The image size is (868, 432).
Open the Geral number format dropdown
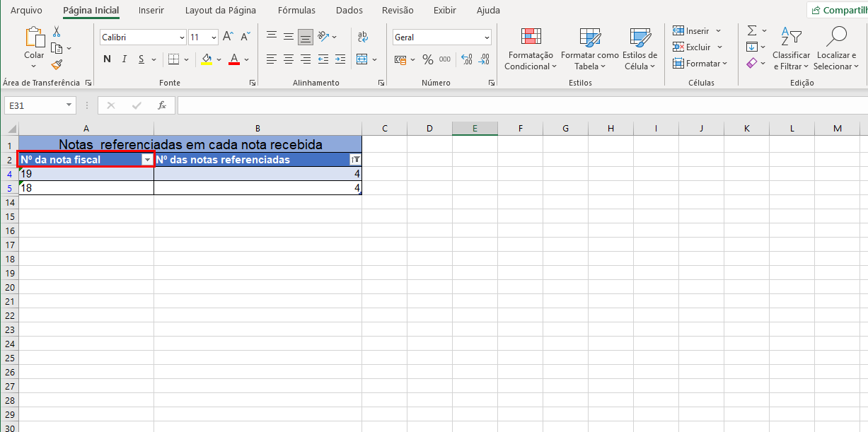pos(487,37)
